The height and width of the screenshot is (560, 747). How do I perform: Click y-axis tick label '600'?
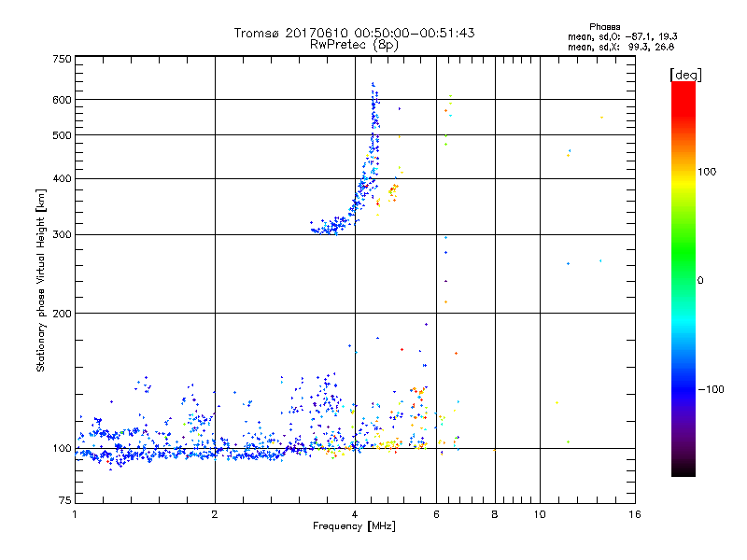[x=62, y=100]
